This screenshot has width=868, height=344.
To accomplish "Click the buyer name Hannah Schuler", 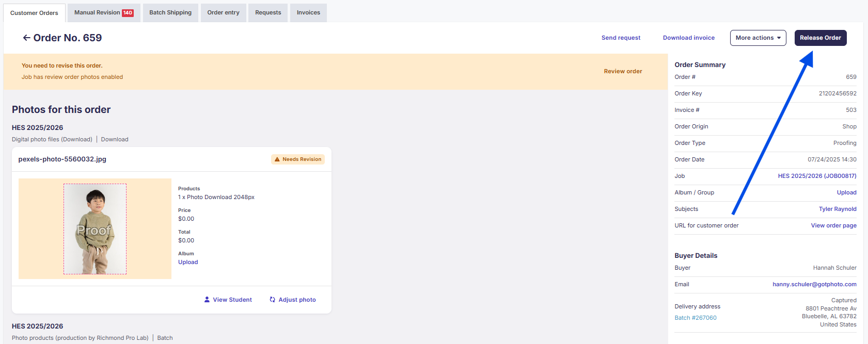I will point(834,268).
